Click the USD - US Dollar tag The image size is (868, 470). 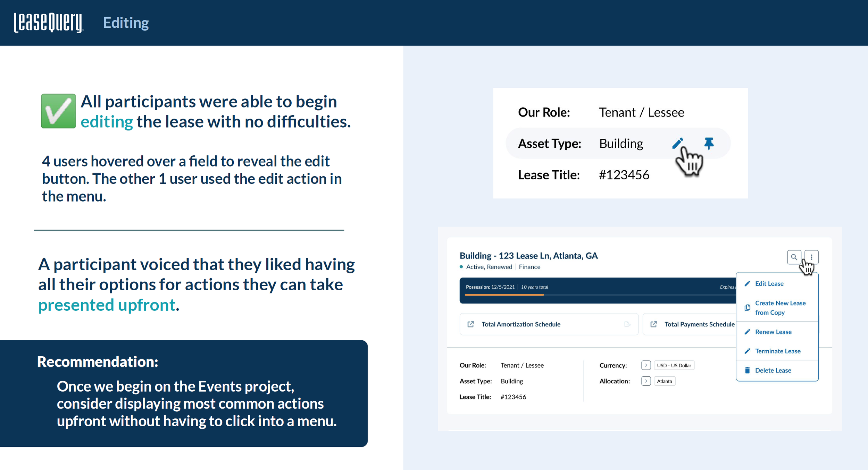click(674, 365)
